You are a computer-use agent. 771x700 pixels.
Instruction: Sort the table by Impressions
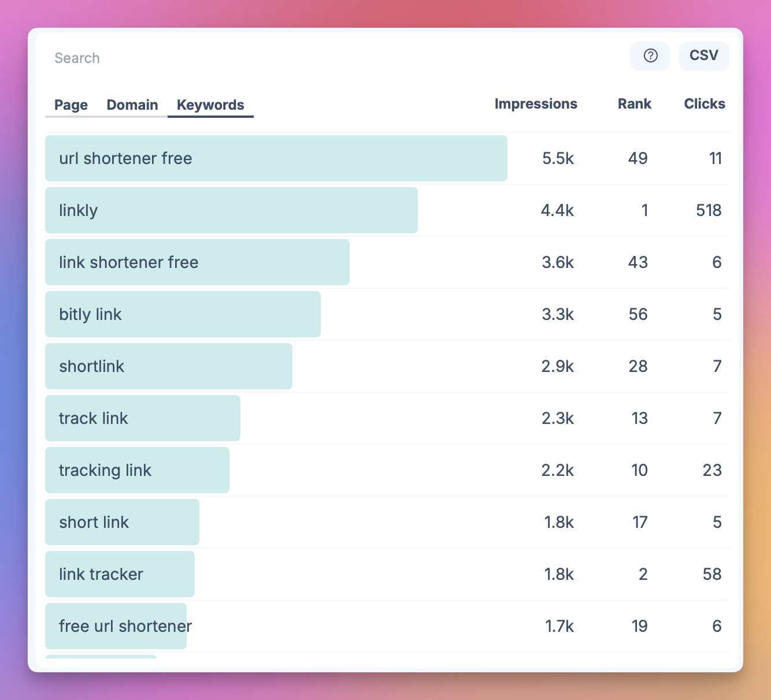tap(535, 104)
